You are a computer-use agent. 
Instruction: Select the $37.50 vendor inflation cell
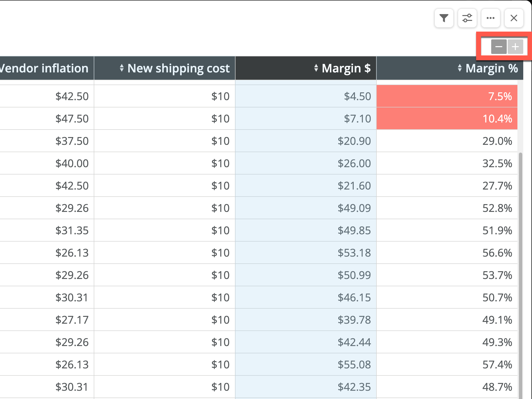(x=47, y=141)
